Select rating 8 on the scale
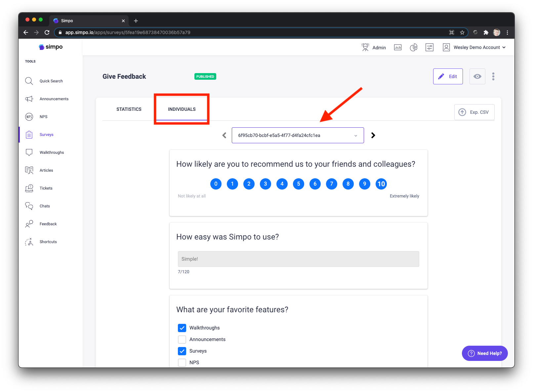 tap(348, 184)
